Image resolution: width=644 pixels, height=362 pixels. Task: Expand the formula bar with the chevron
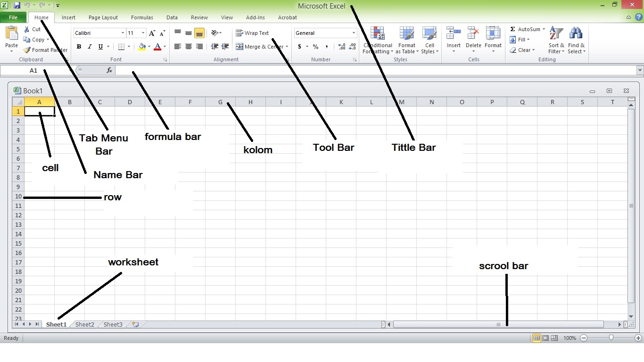(x=640, y=70)
